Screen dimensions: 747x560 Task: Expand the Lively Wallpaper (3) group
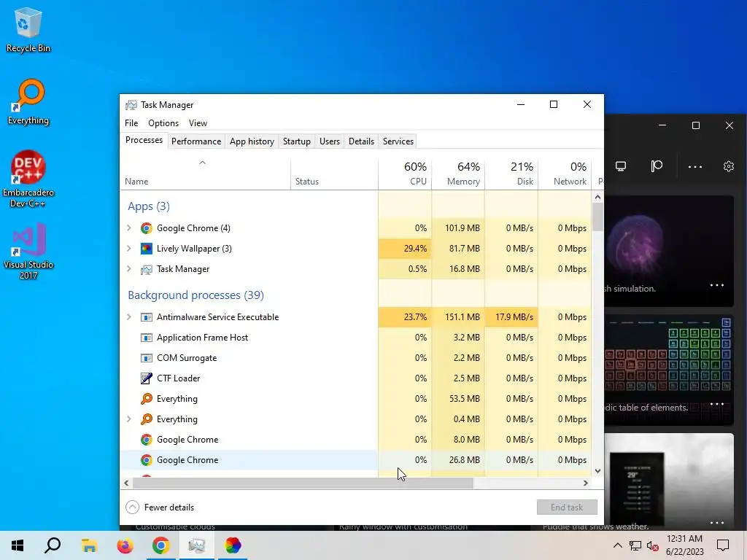(128, 249)
